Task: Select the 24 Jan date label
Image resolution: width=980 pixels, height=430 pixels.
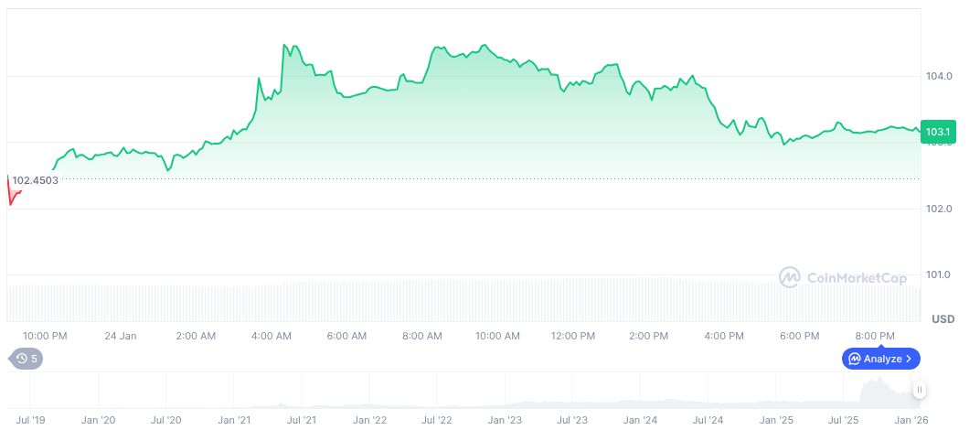Action: 121,336
